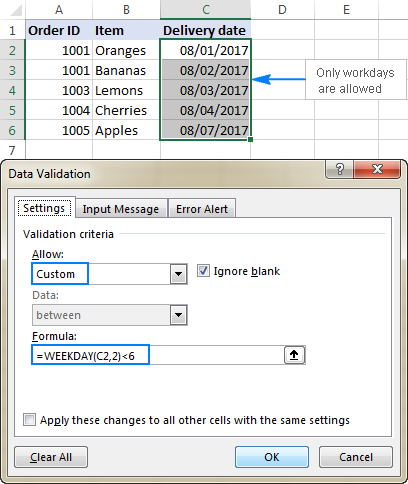Viewport: 408px width, 484px height.
Task: Click the OK button
Action: [x=272, y=457]
